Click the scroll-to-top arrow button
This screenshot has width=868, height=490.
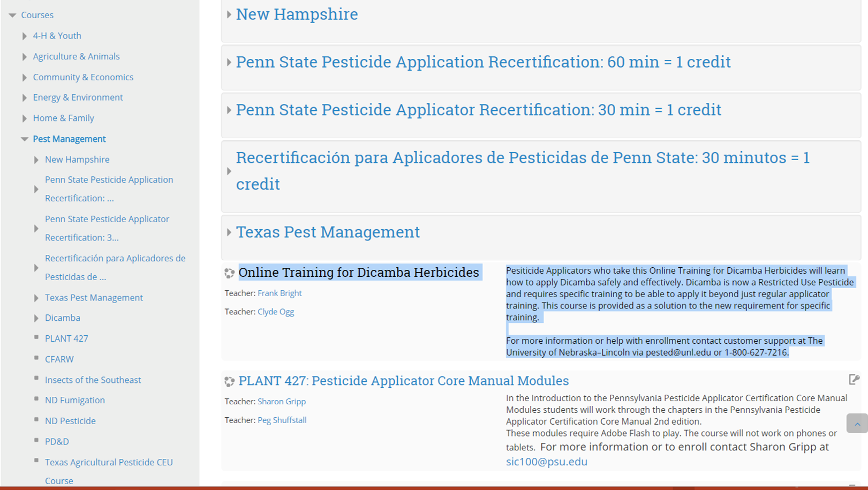(857, 424)
